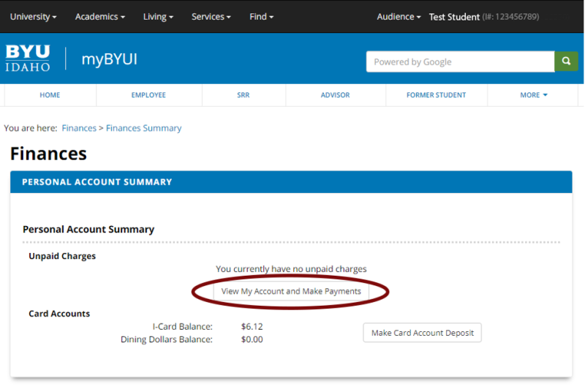Click the Finances Summary breadcrumb link

click(143, 128)
